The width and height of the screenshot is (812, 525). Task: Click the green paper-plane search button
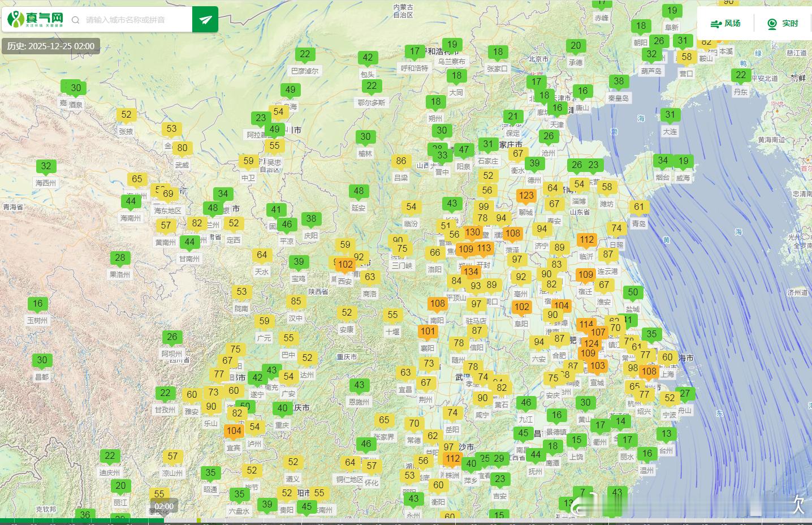tap(205, 20)
